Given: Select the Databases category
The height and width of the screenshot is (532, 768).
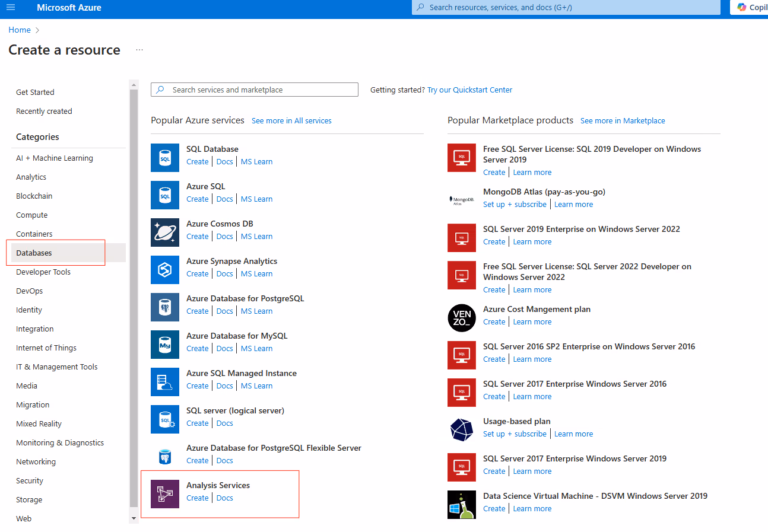Looking at the screenshot, I should coord(34,253).
